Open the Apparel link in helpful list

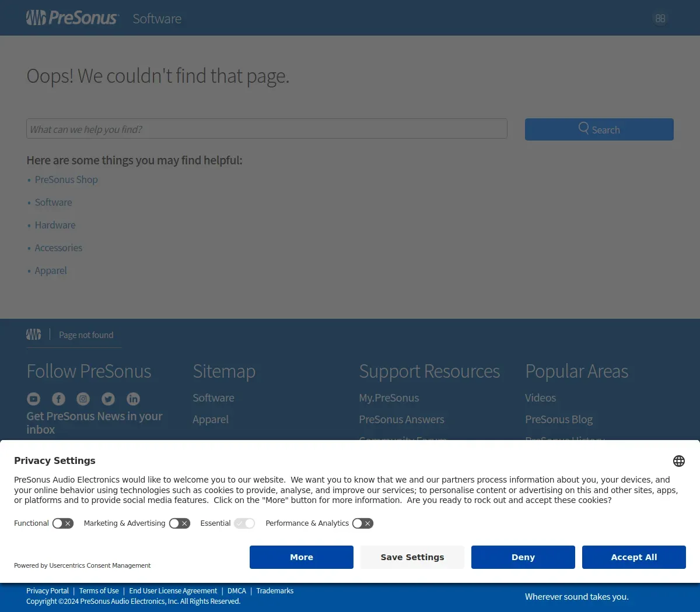click(x=51, y=270)
